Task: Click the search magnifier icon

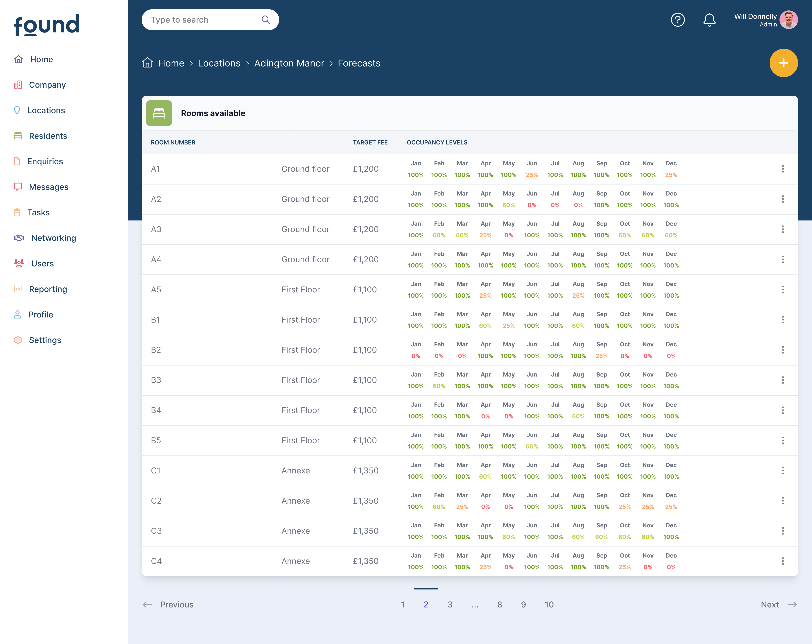Action: pos(265,20)
